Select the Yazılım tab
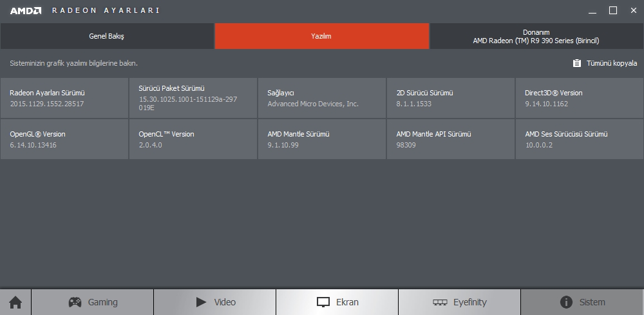644x315 pixels. coord(321,36)
